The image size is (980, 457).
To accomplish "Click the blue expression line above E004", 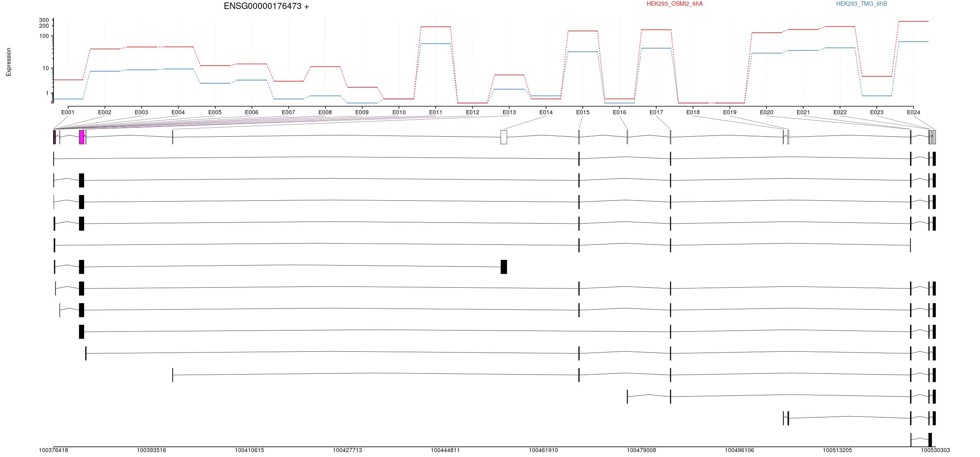I will point(178,69).
